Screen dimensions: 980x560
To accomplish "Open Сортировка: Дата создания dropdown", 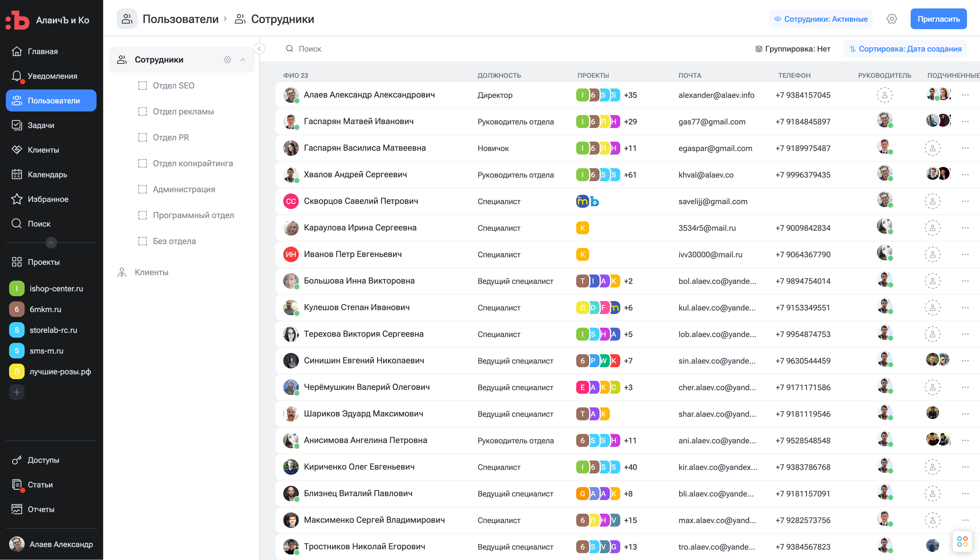I will click(905, 49).
